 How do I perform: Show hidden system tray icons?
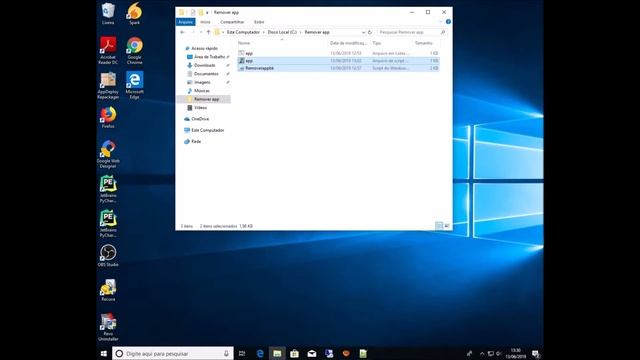coord(482,353)
